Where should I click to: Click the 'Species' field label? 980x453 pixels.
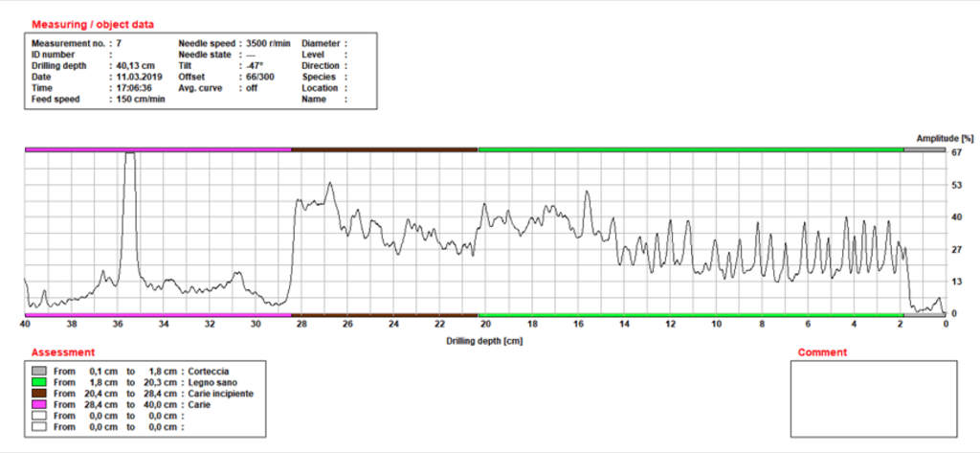317,77
